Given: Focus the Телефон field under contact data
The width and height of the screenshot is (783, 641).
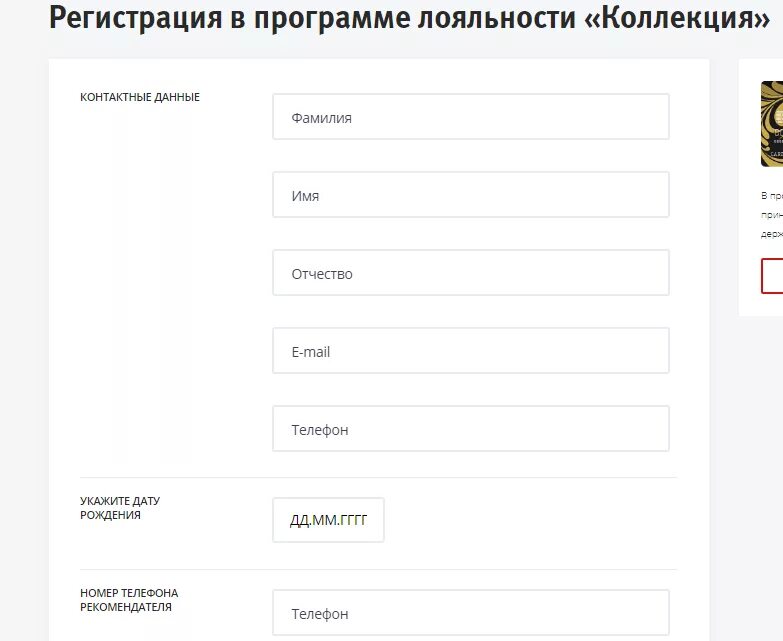Looking at the screenshot, I should (470, 428).
